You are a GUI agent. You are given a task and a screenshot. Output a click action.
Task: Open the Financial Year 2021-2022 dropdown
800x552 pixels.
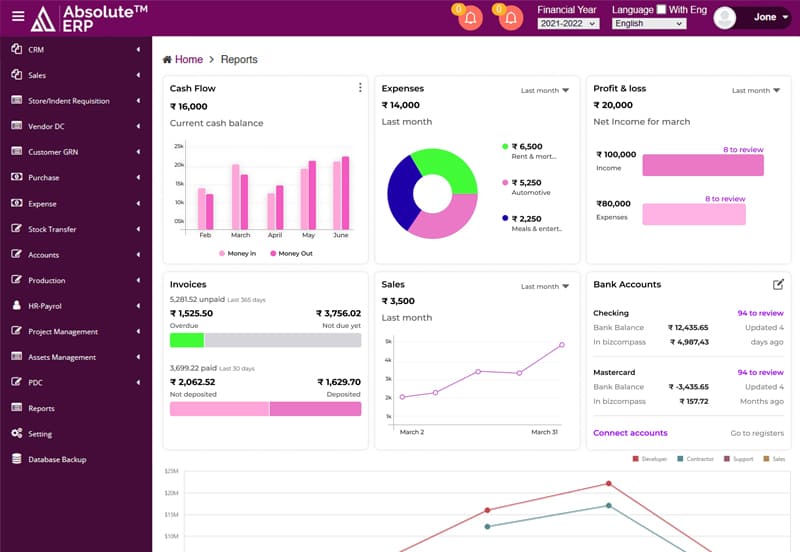coord(568,23)
